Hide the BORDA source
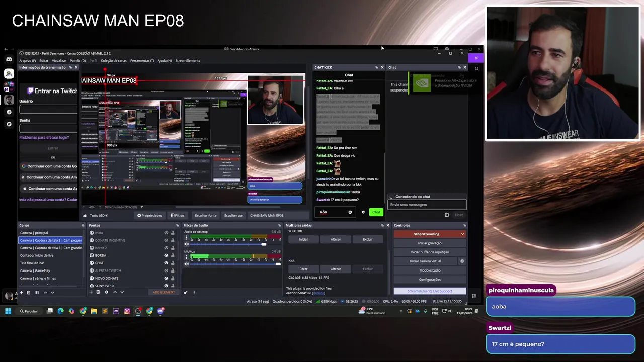 166,255
